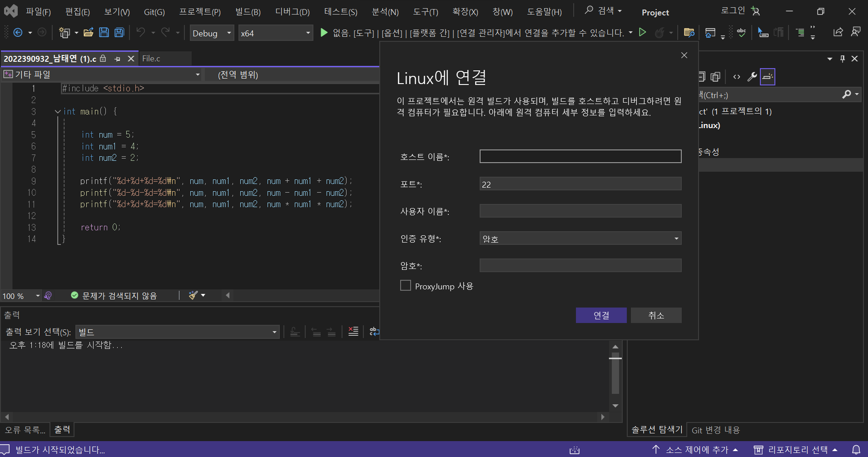Open the 전역 범위 dropdown

(292, 75)
